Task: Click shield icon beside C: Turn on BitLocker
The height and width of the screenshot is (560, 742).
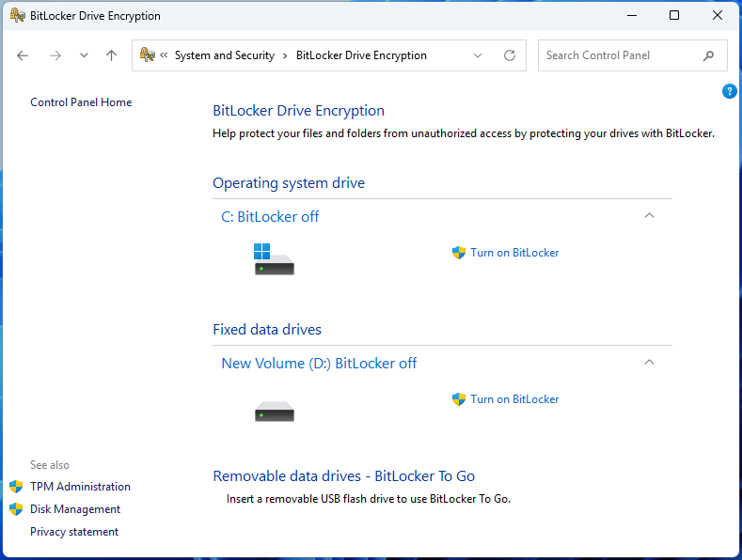Action: click(x=459, y=253)
